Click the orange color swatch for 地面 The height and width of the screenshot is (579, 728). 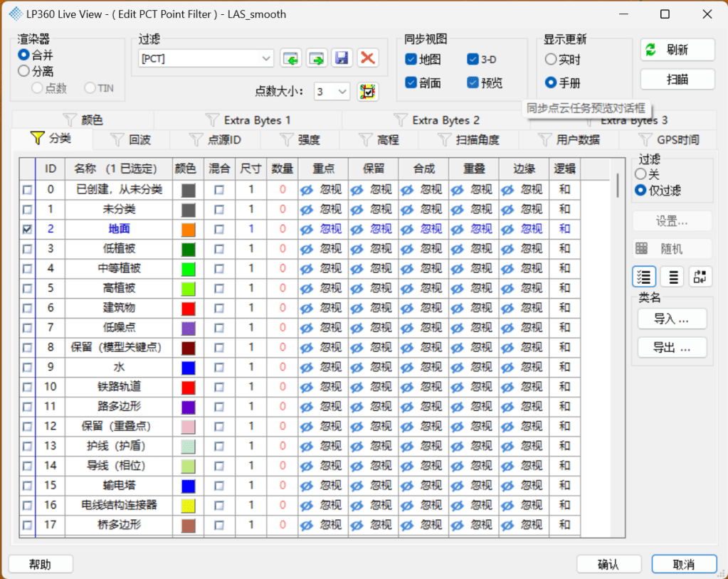(188, 230)
